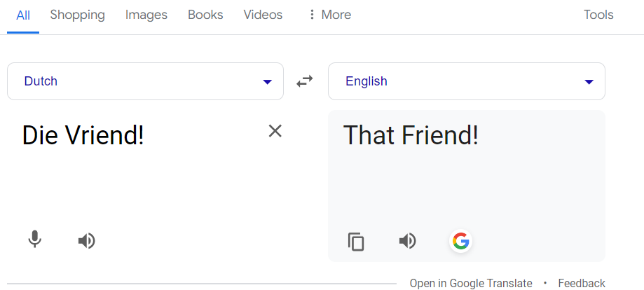Open the Videos results tab

[x=263, y=15]
